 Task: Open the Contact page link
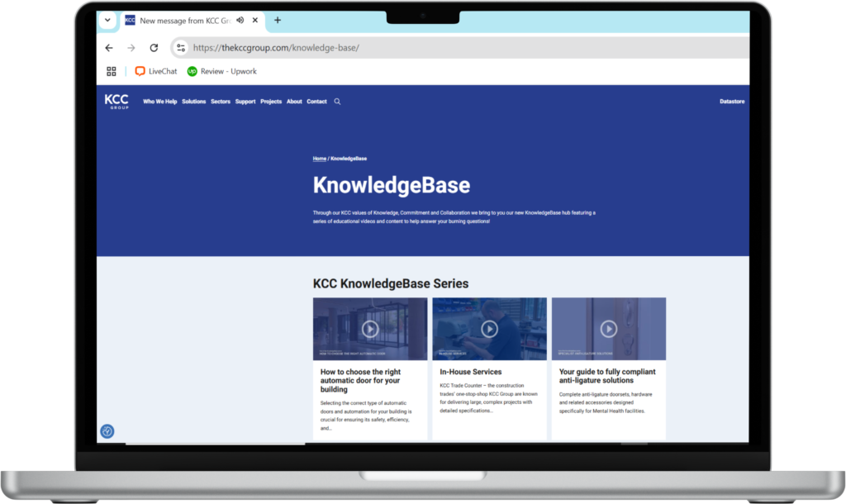point(316,102)
